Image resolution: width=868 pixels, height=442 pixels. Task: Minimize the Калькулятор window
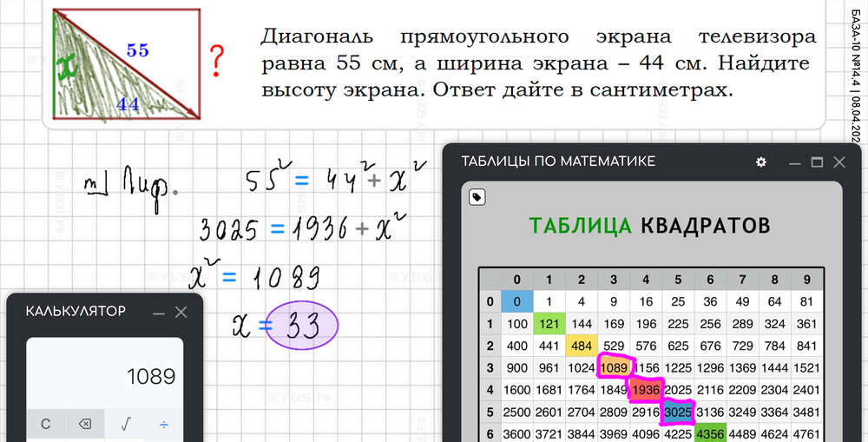tap(159, 312)
